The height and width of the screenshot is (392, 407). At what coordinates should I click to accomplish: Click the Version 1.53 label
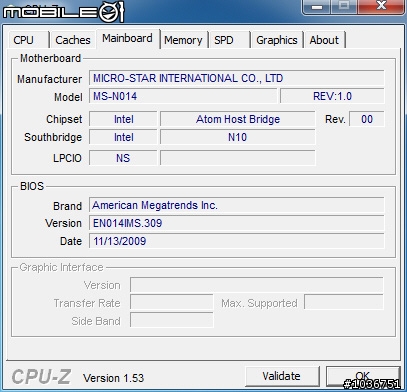click(x=113, y=378)
